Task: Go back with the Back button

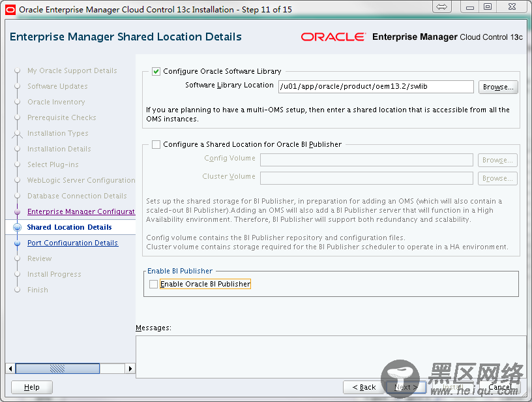Action: pyautogui.click(x=364, y=387)
